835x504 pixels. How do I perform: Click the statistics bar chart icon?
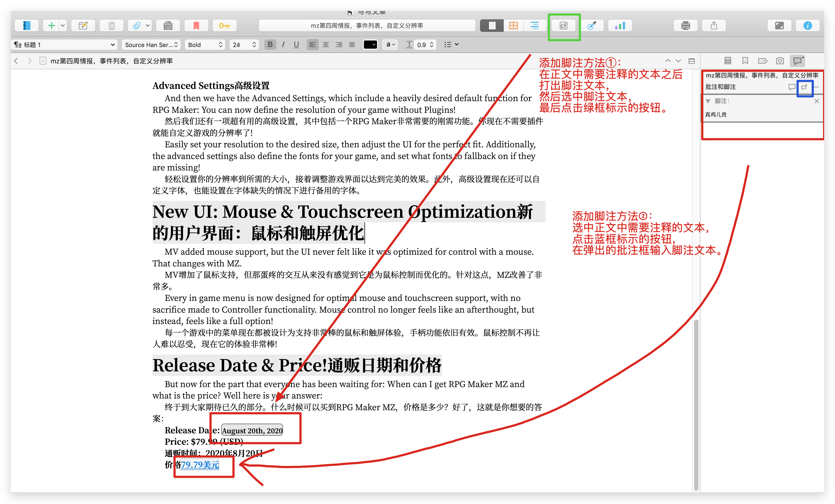[620, 25]
